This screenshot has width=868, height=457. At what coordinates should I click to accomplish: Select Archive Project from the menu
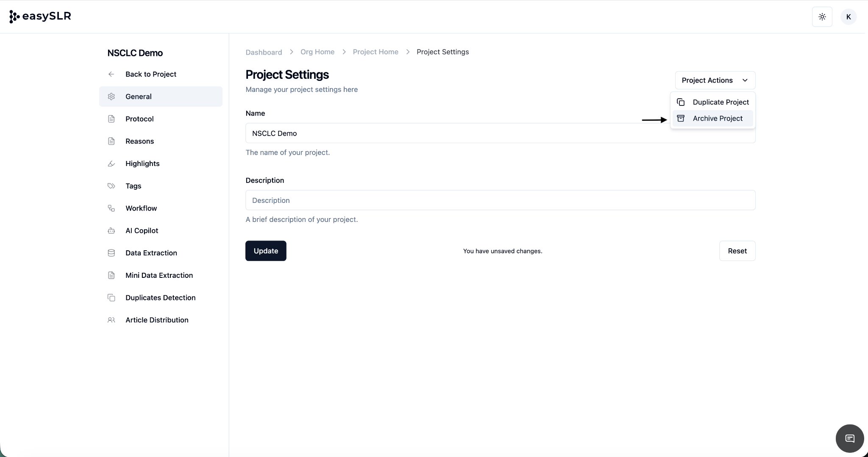tap(717, 119)
